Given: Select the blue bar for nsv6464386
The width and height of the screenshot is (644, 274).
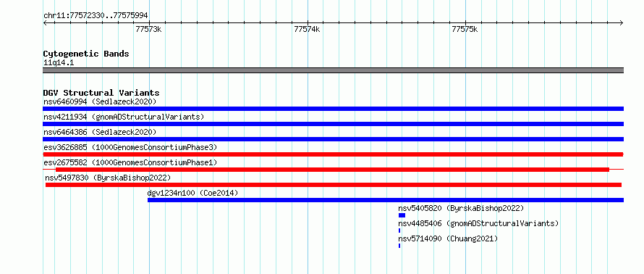Looking at the screenshot, I should tap(333, 139).
